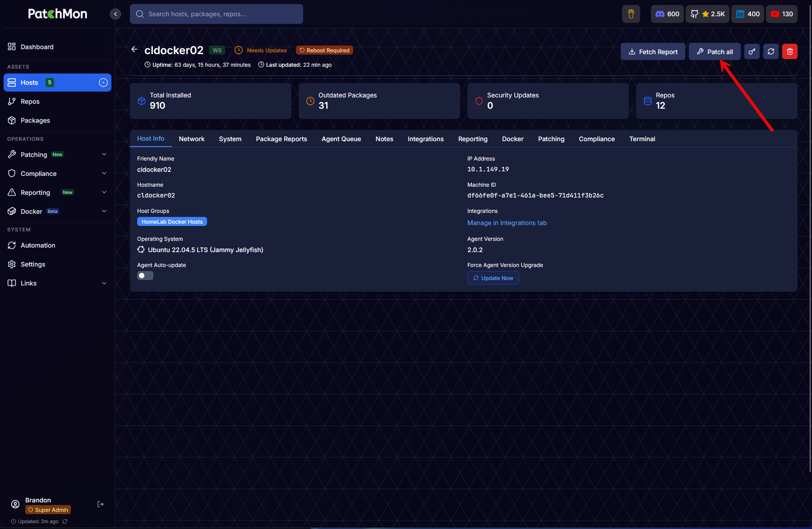The image size is (812, 529).
Task: Open the credentials key icon button
Action: (752, 51)
